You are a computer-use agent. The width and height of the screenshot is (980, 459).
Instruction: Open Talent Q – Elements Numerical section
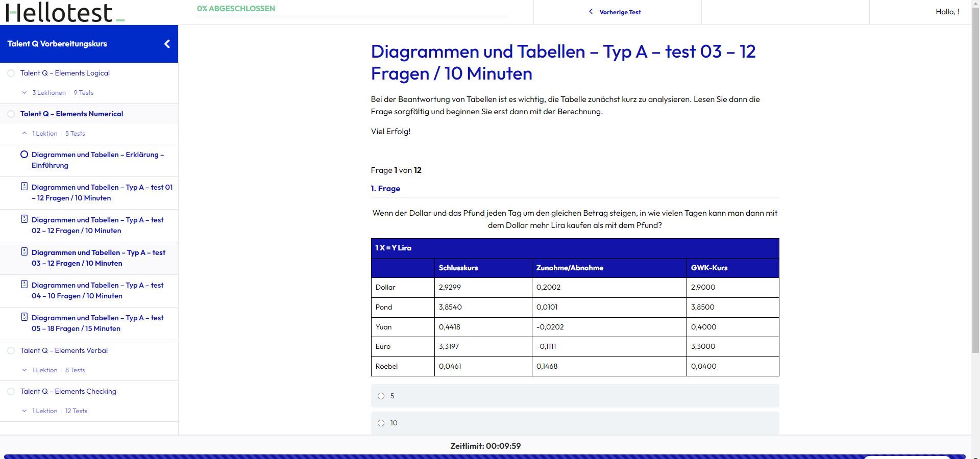(x=71, y=114)
